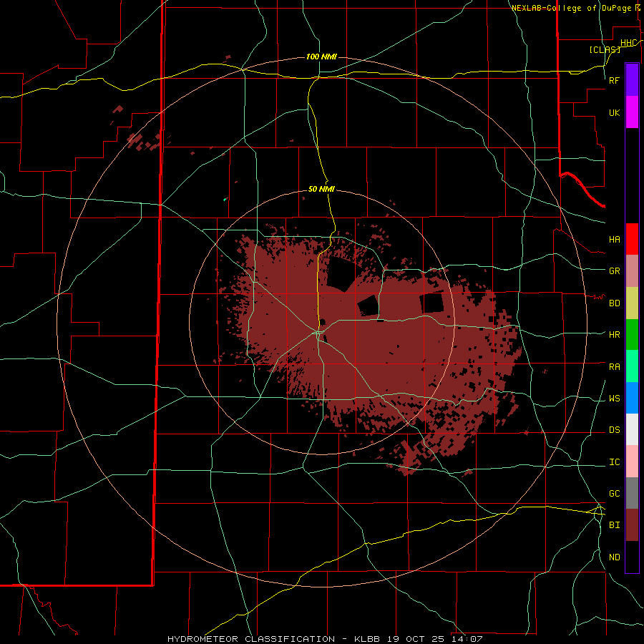The height and width of the screenshot is (644, 644).
Task: Click the "KLBB" radar site identifier
Action: coord(367,639)
